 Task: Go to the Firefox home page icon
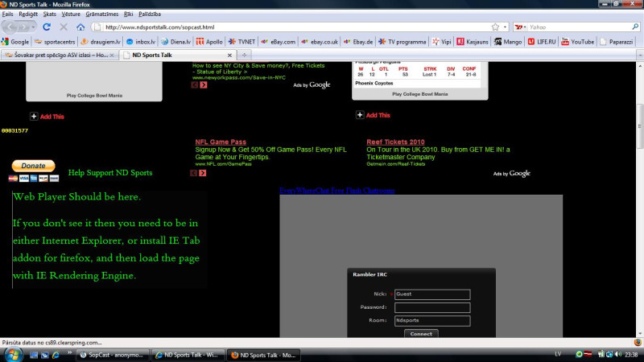point(80,27)
